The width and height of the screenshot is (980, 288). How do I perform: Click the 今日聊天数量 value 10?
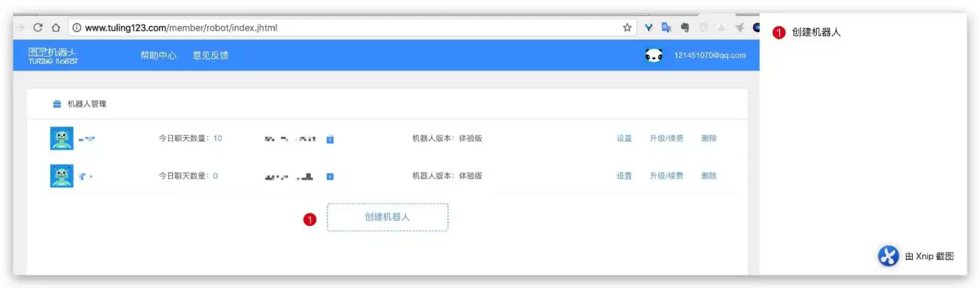point(218,138)
